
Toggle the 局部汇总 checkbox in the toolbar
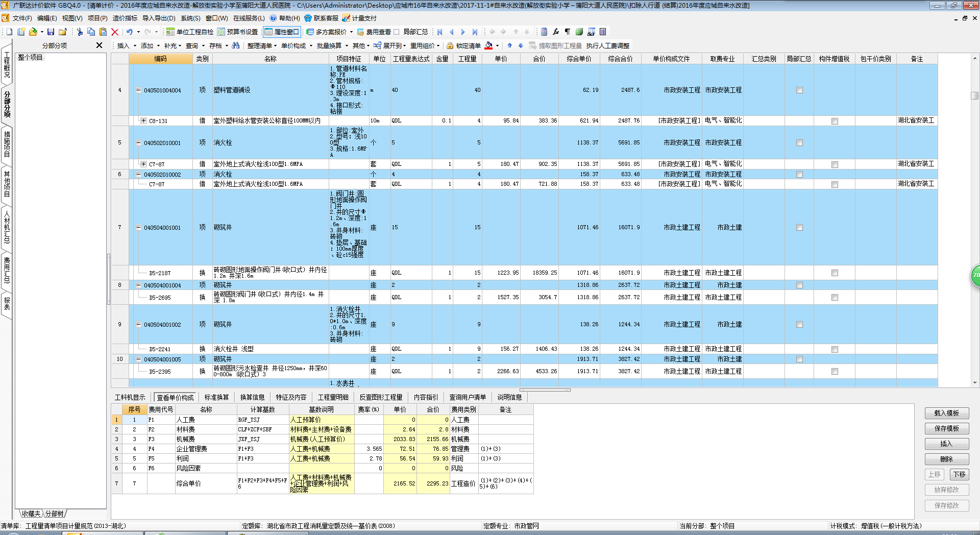click(x=397, y=32)
